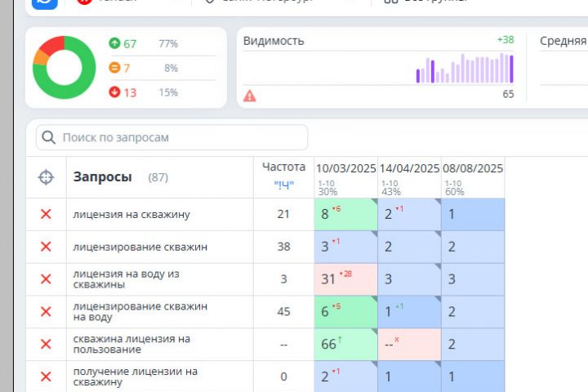Viewport: 588px width, 392px height.
Task: Click the 15% declined share value
Action: click(x=168, y=92)
